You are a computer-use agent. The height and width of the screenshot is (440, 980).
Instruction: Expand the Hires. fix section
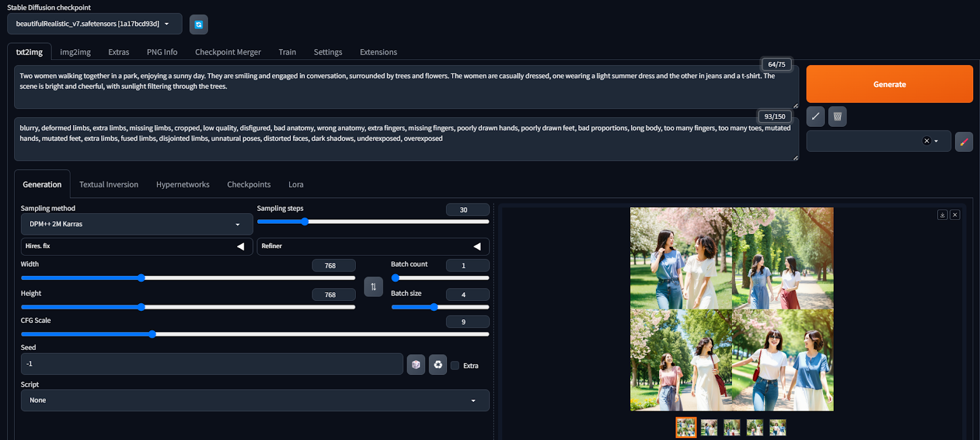tap(137, 246)
